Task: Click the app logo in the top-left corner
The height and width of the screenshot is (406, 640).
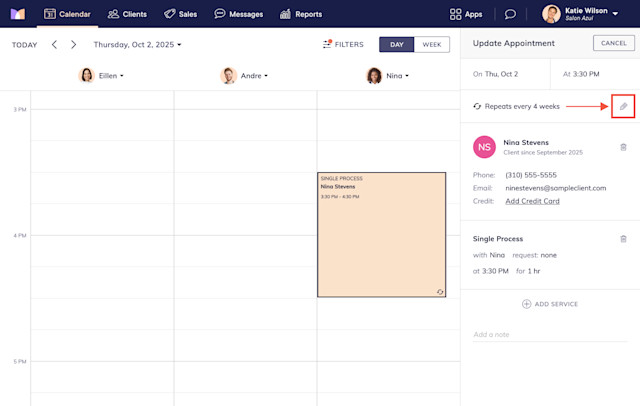Action: point(18,14)
